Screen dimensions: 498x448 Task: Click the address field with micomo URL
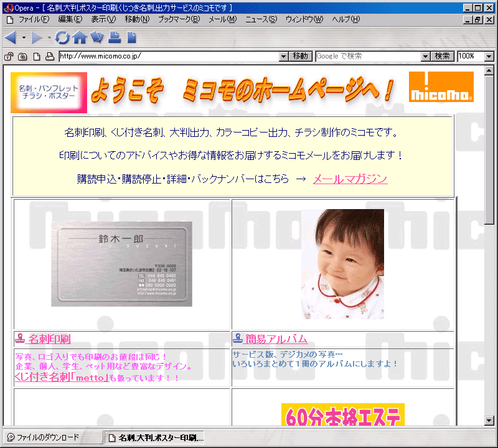169,56
